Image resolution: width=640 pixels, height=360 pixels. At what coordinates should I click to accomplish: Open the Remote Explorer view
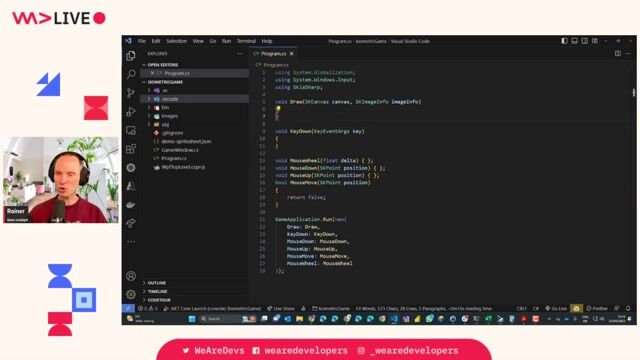coord(131,130)
